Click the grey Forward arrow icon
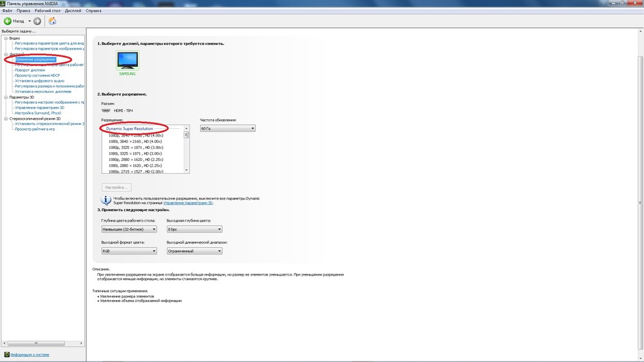This screenshot has width=644, height=362. [x=37, y=21]
